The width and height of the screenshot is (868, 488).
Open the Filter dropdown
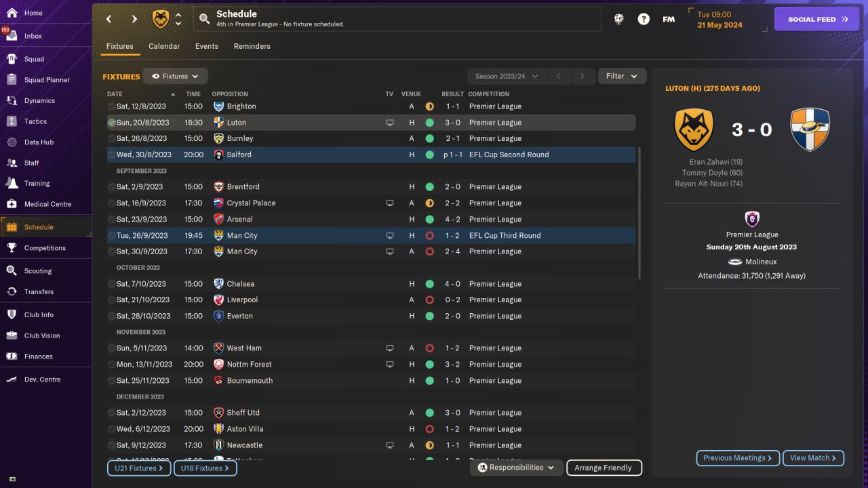click(x=622, y=77)
